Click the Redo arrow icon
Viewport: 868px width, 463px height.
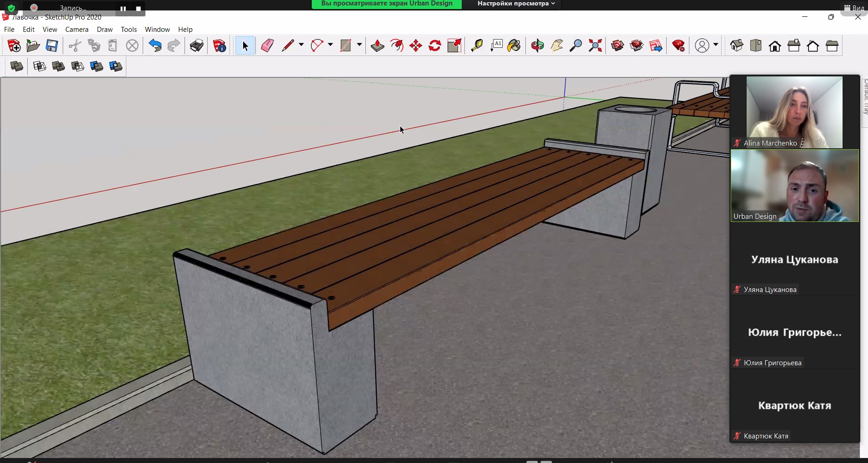pos(174,45)
